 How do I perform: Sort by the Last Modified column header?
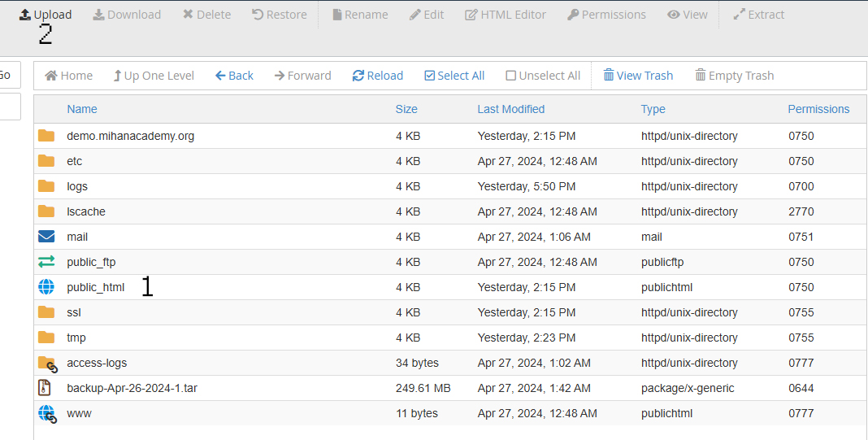[510, 109]
